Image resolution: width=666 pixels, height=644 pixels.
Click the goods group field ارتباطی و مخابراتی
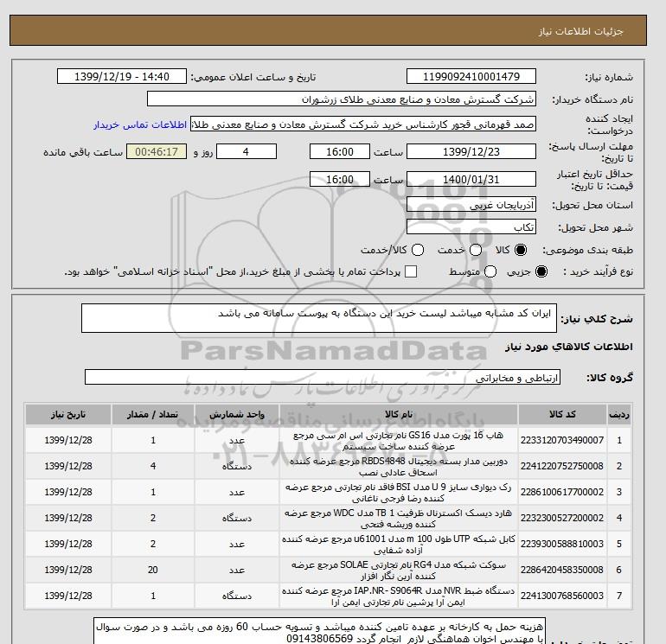point(323,377)
